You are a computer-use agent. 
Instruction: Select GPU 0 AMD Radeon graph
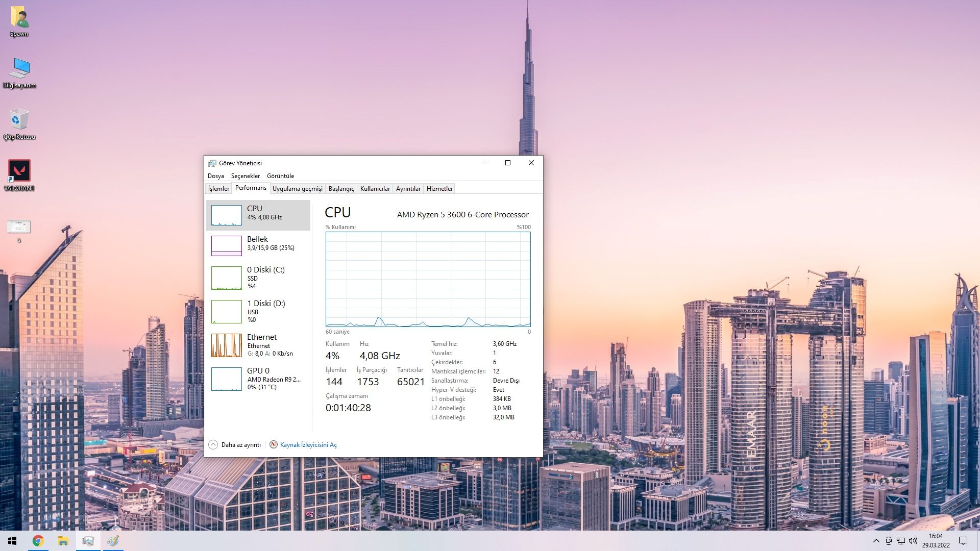pos(227,379)
